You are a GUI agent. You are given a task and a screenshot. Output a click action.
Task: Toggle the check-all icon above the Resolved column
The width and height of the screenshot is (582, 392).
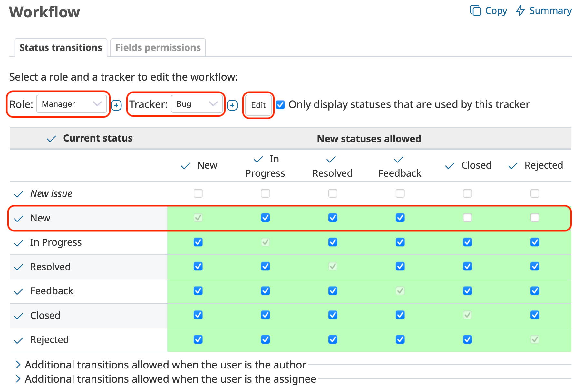(x=331, y=159)
